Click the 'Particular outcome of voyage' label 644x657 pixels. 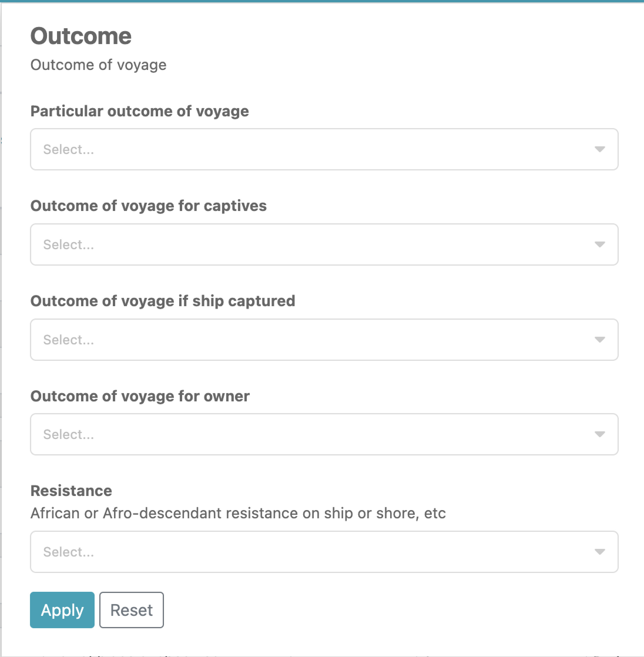[139, 111]
